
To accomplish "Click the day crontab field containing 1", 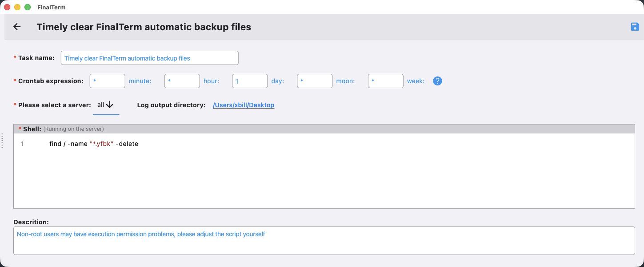I will [x=250, y=81].
